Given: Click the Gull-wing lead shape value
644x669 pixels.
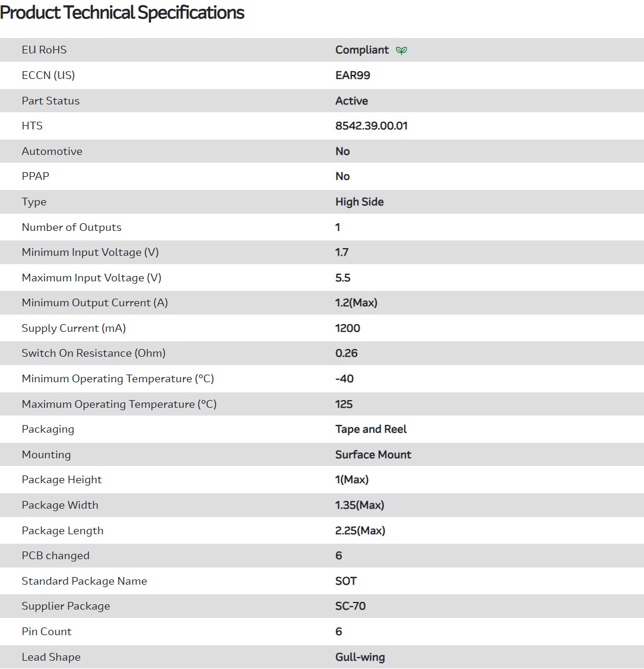Looking at the screenshot, I should tap(360, 657).
